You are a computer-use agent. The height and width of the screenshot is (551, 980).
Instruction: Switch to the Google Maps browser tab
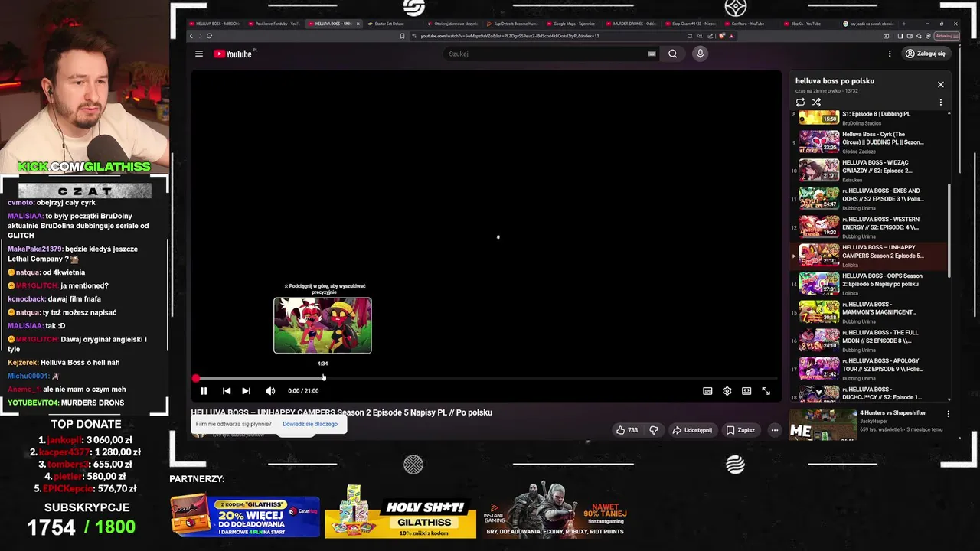[570, 24]
